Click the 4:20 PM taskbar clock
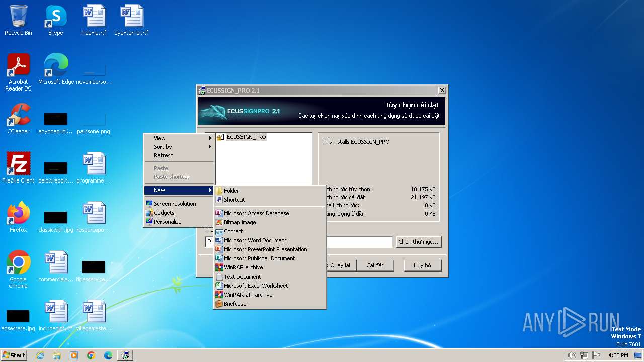This screenshot has height=362, width=644. point(618,355)
